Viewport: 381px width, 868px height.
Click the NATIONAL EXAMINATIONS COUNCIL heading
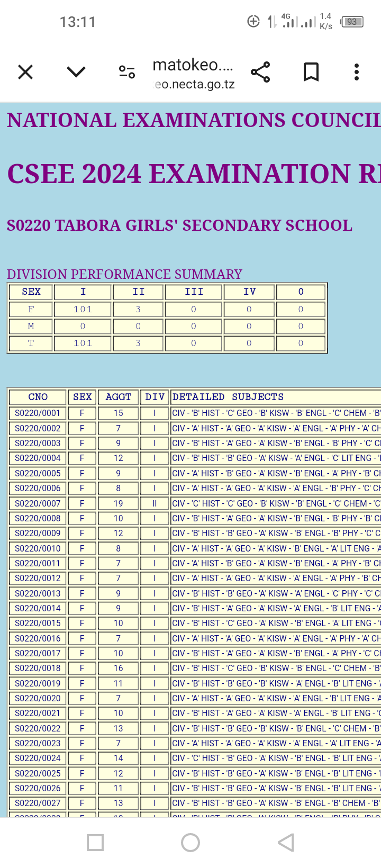(x=194, y=120)
